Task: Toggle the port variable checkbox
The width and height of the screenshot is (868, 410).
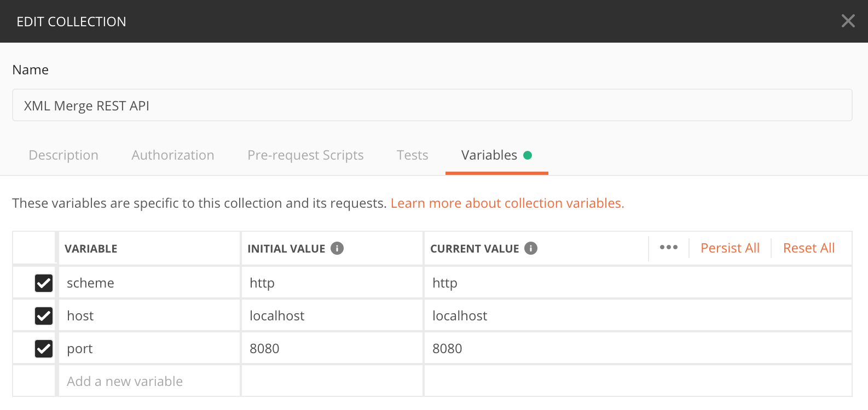Action: (44, 349)
